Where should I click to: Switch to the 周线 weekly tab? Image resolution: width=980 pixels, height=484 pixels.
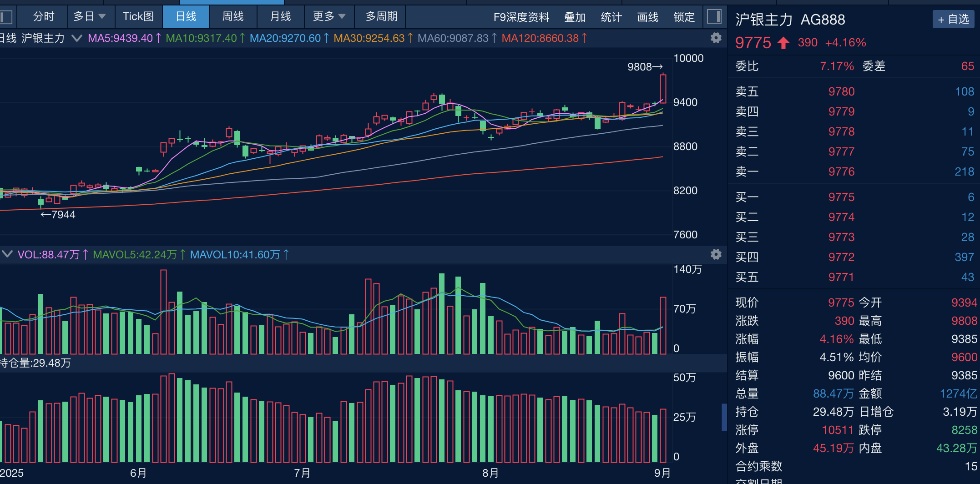tap(233, 16)
